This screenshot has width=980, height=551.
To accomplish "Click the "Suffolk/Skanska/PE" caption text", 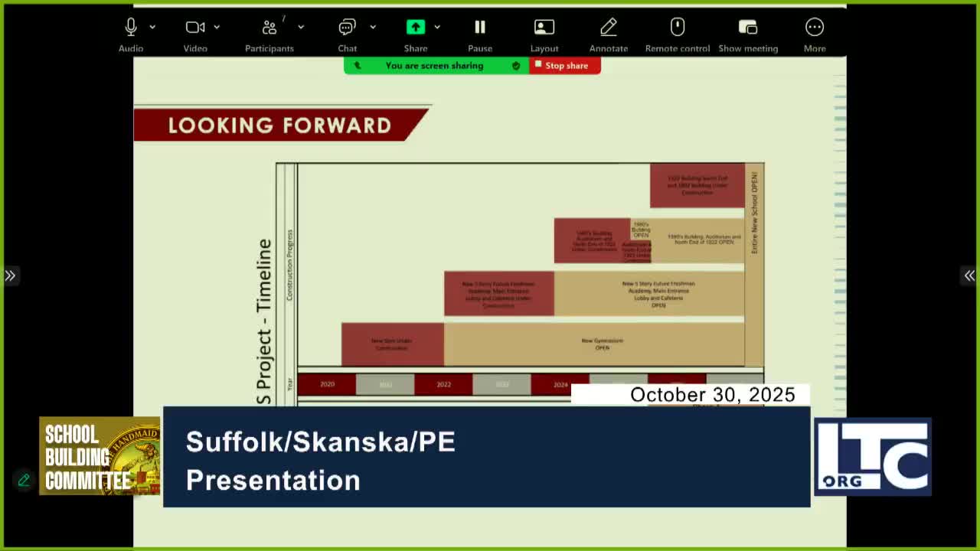I will [321, 442].
